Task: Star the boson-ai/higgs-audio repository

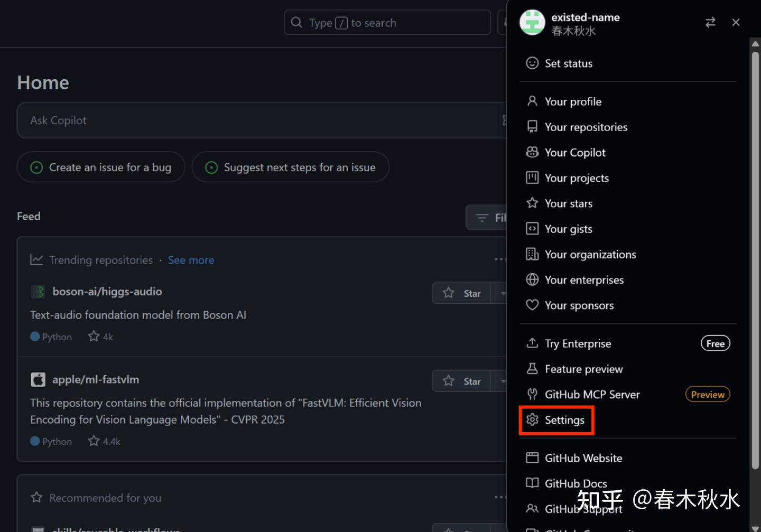Action: pos(461,293)
